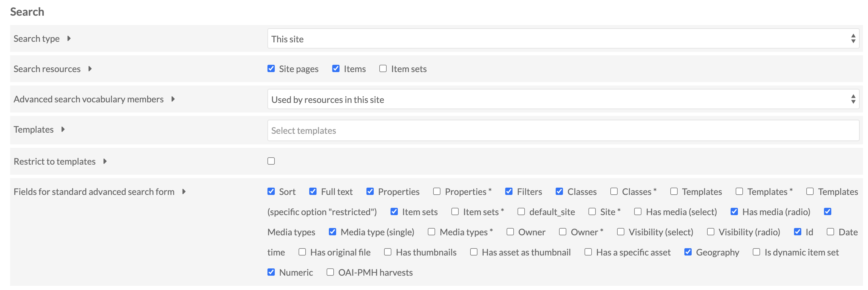Screen dimensions: 868x290
Task: Enable the OAI-PMH harvests checkbox
Action: (330, 272)
